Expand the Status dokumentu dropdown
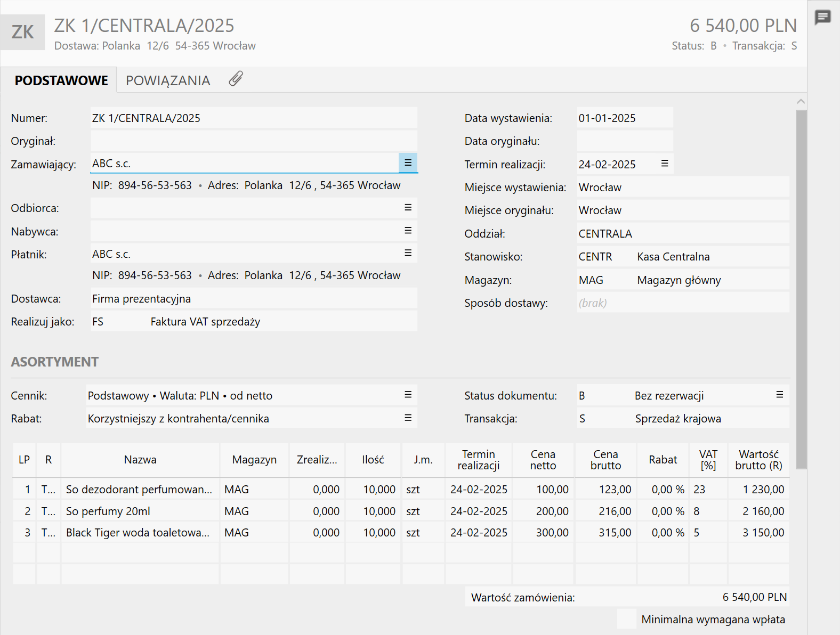Screen dimensions: 840x635 tap(779, 395)
